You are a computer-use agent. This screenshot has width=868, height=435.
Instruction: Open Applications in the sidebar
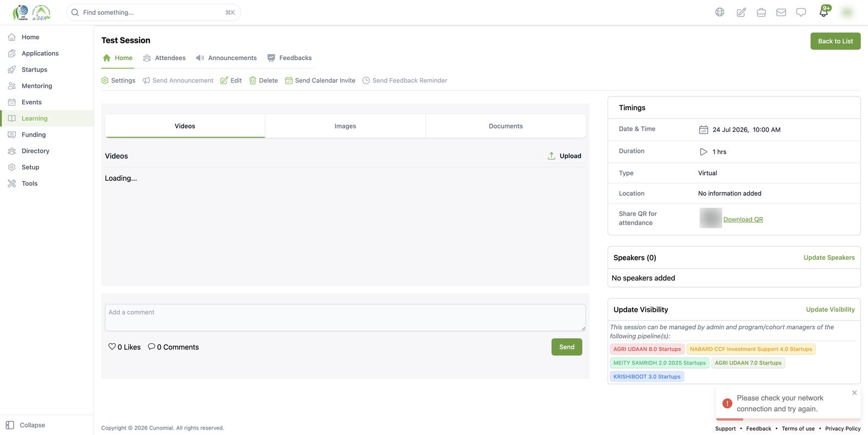[47, 53]
